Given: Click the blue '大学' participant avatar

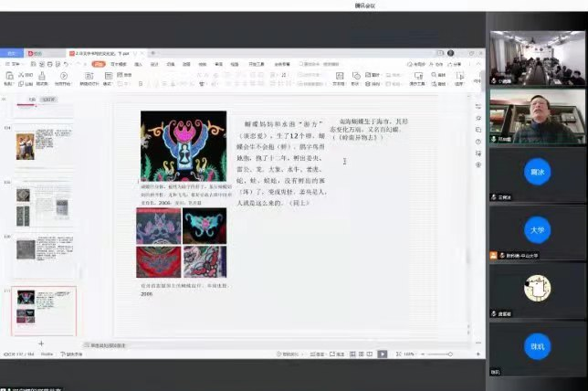Looking at the screenshot, I should (x=536, y=225).
